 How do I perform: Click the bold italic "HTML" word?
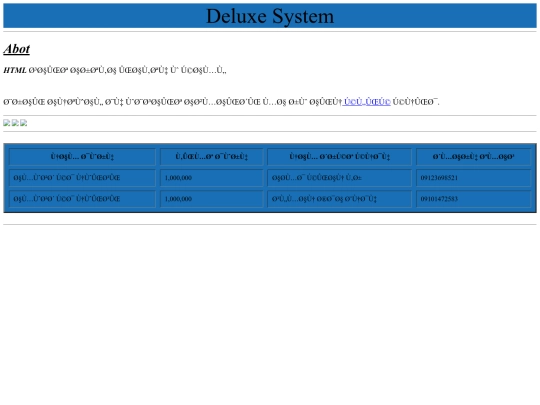point(15,70)
